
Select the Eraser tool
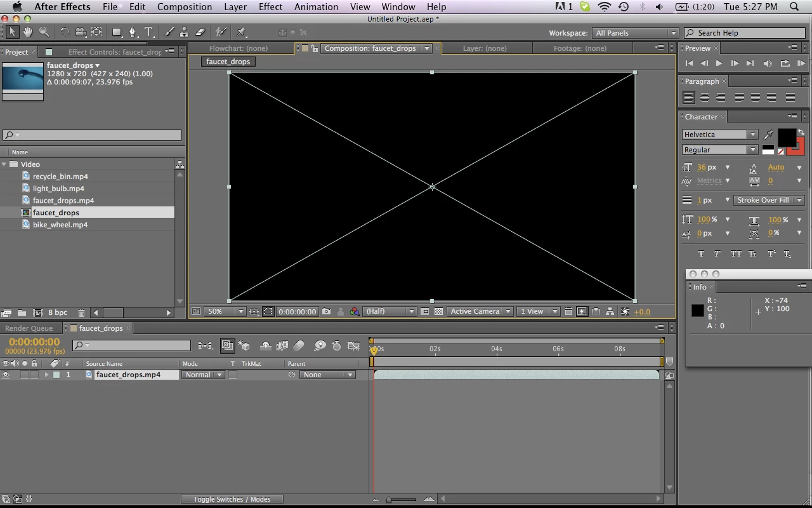click(200, 32)
